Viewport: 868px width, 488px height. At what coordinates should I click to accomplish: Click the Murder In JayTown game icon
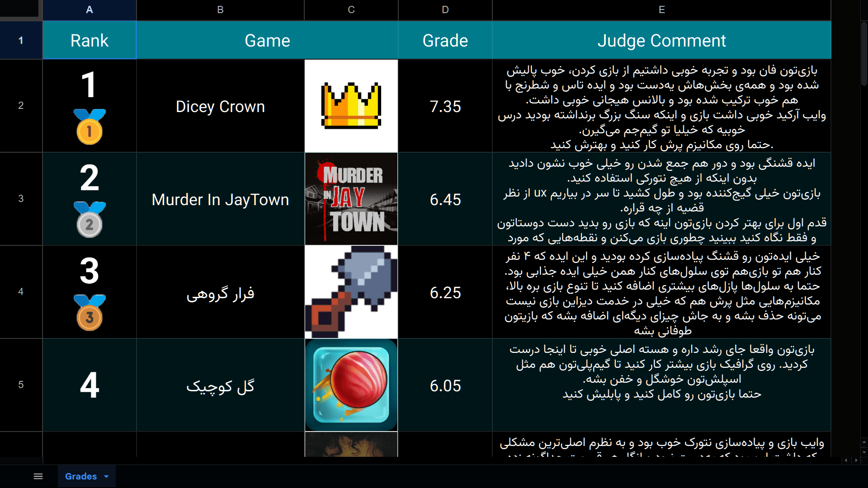pyautogui.click(x=351, y=200)
